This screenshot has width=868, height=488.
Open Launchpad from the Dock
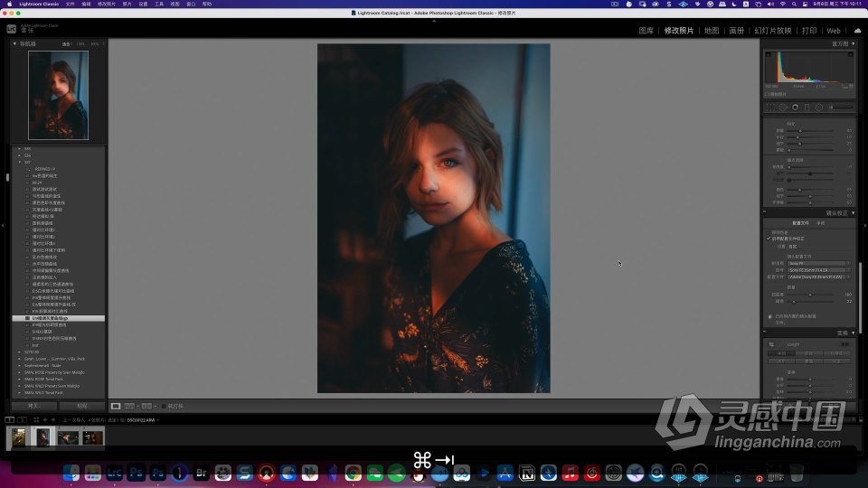92,473
